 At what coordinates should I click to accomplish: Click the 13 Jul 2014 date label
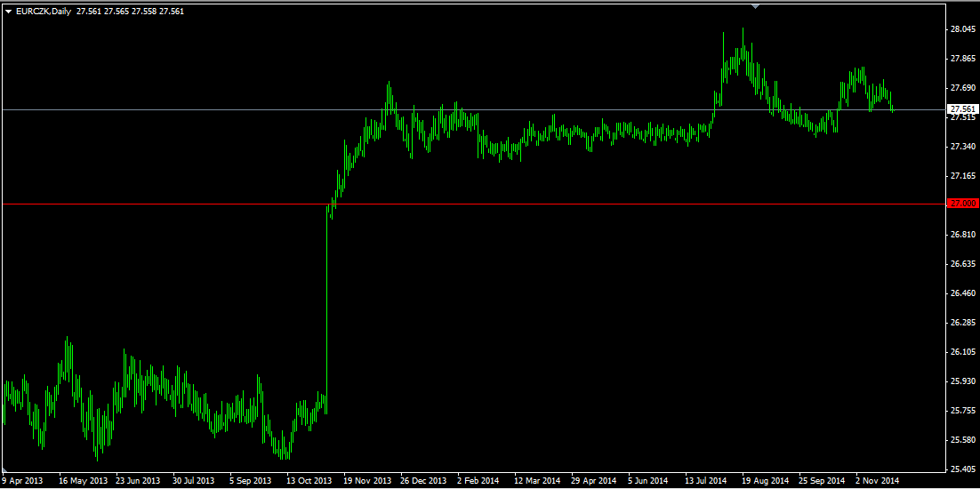706,482
